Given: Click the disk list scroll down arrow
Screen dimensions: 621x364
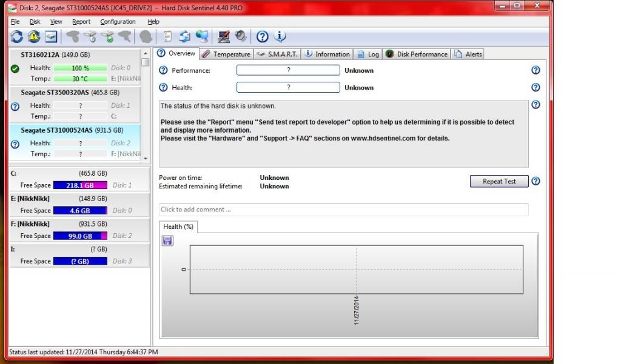Looking at the screenshot, I should point(146,158).
